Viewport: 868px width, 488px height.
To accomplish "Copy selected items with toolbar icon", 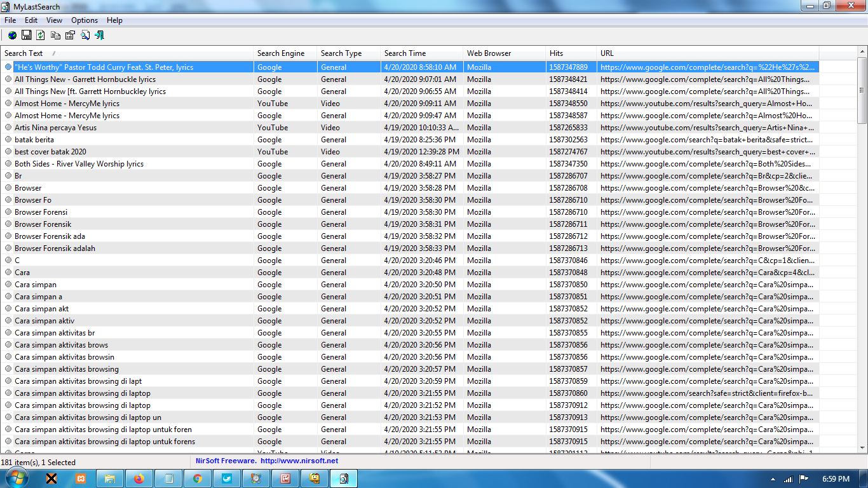I will pos(56,36).
